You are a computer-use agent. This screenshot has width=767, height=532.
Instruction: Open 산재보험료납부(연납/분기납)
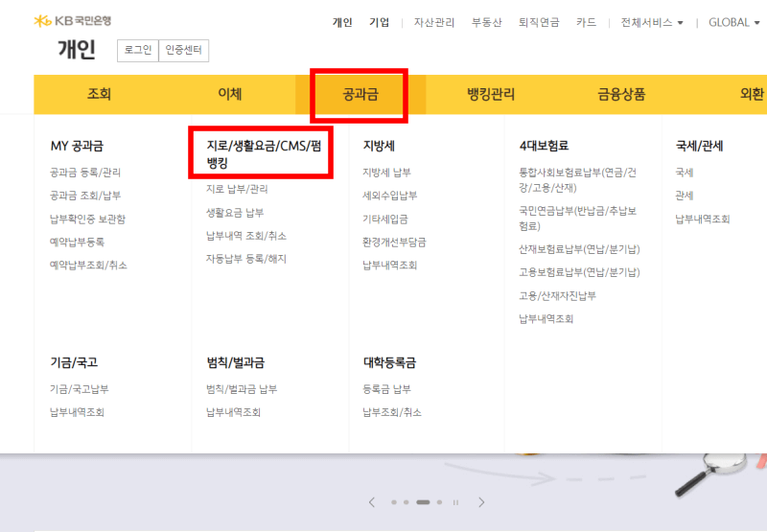click(x=579, y=249)
